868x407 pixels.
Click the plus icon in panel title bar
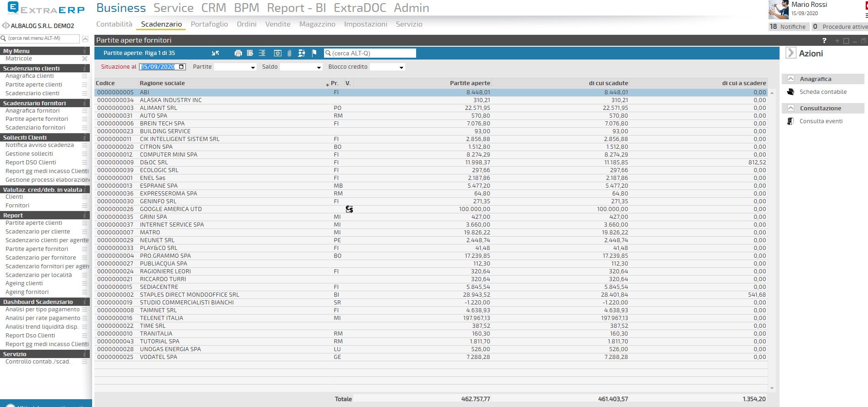tap(837, 41)
